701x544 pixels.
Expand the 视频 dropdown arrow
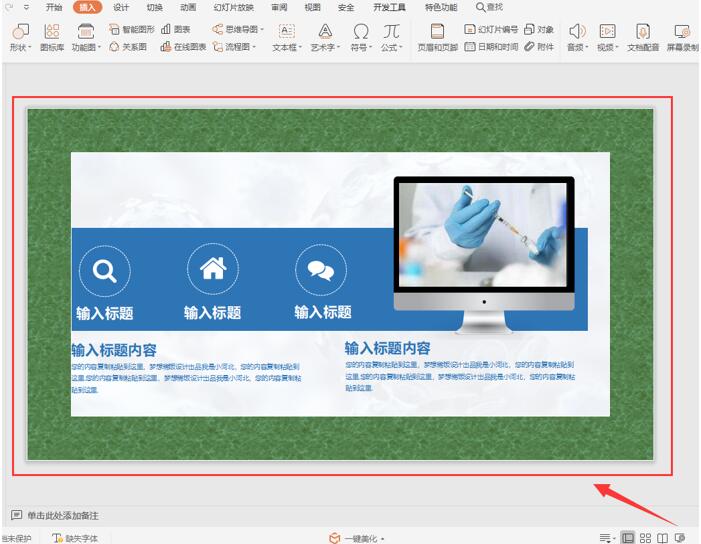[x=617, y=47]
